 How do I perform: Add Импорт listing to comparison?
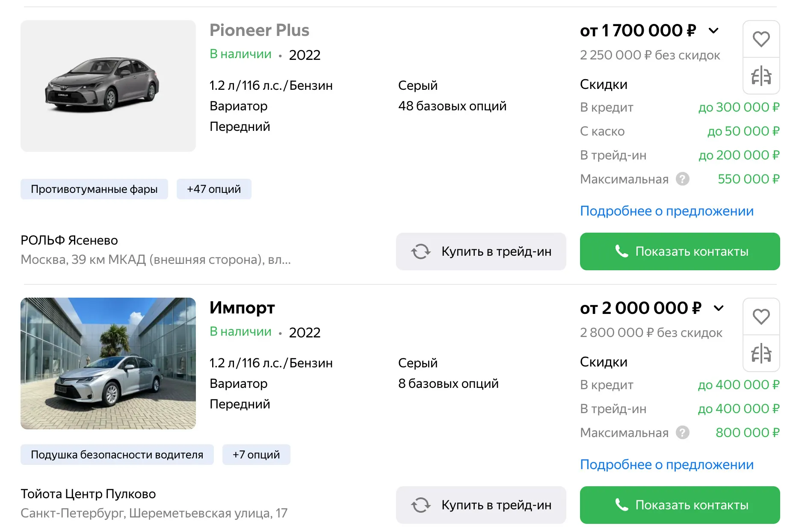tap(761, 354)
